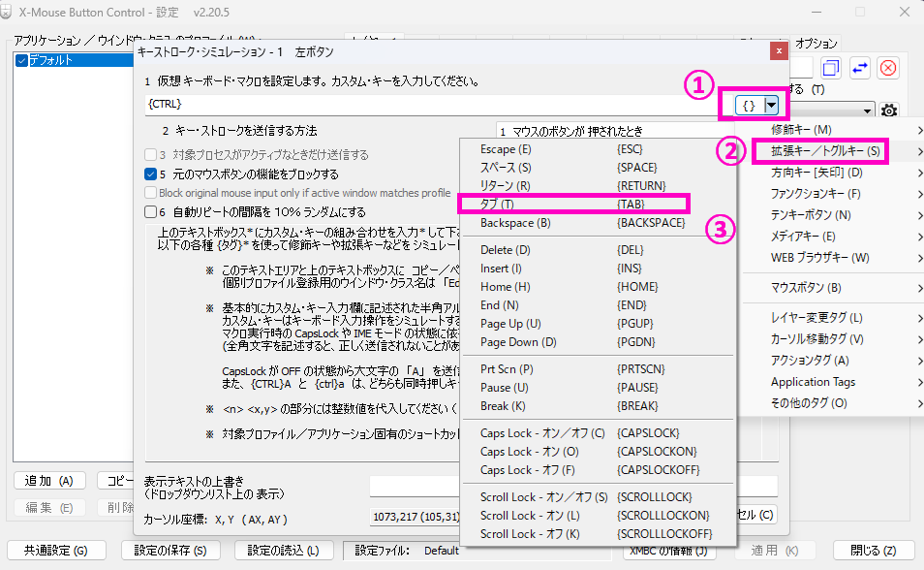924x570 pixels.
Task: Click the X-Mouse Button Control title icon
Action: tap(6, 12)
